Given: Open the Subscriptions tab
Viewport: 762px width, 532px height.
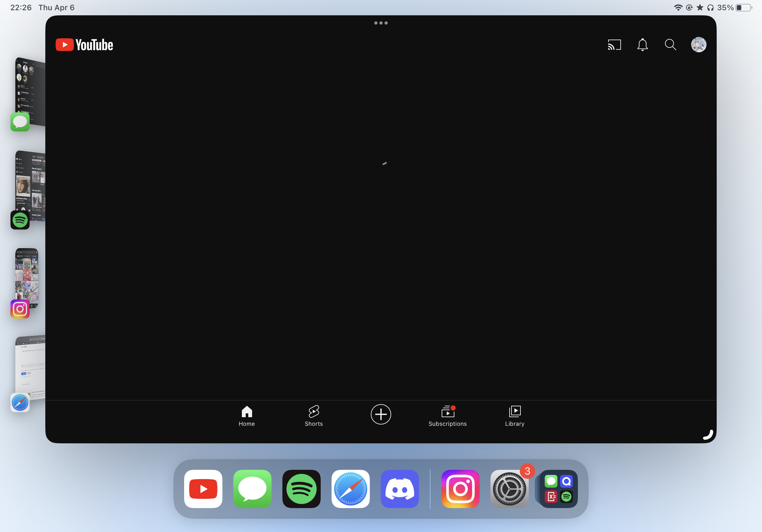Looking at the screenshot, I should click(447, 415).
